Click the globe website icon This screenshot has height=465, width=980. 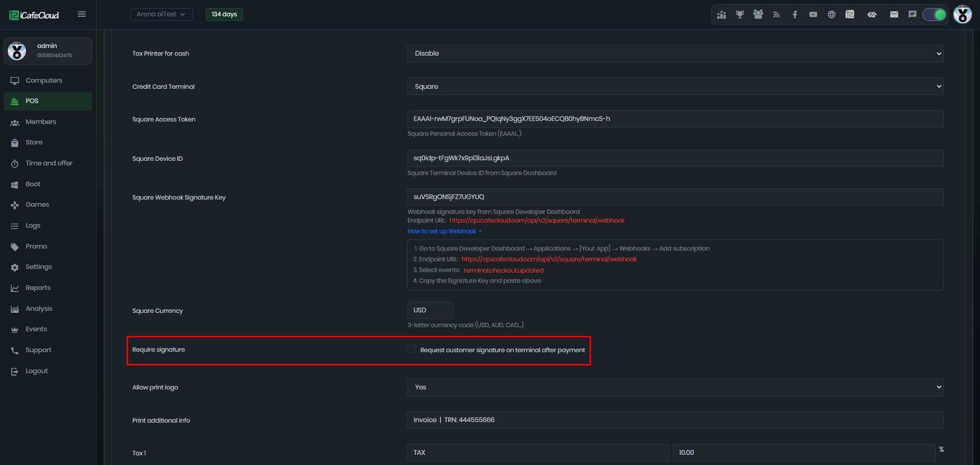(831, 15)
